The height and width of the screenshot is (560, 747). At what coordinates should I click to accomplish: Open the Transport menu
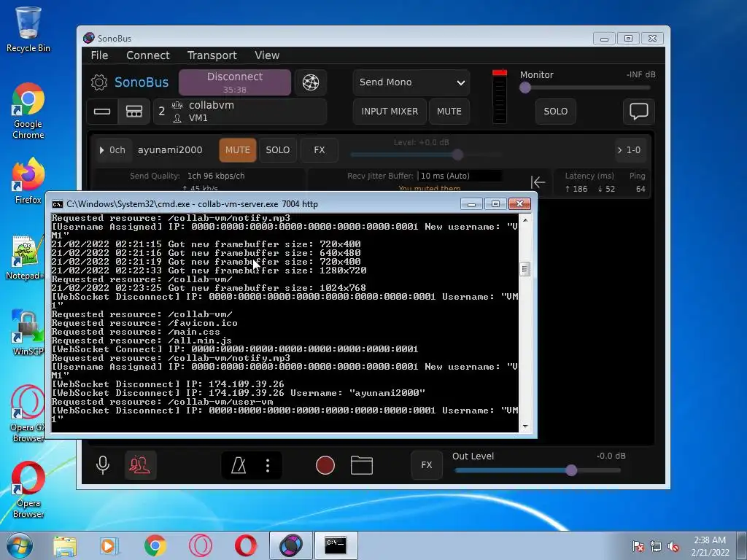pyautogui.click(x=212, y=55)
